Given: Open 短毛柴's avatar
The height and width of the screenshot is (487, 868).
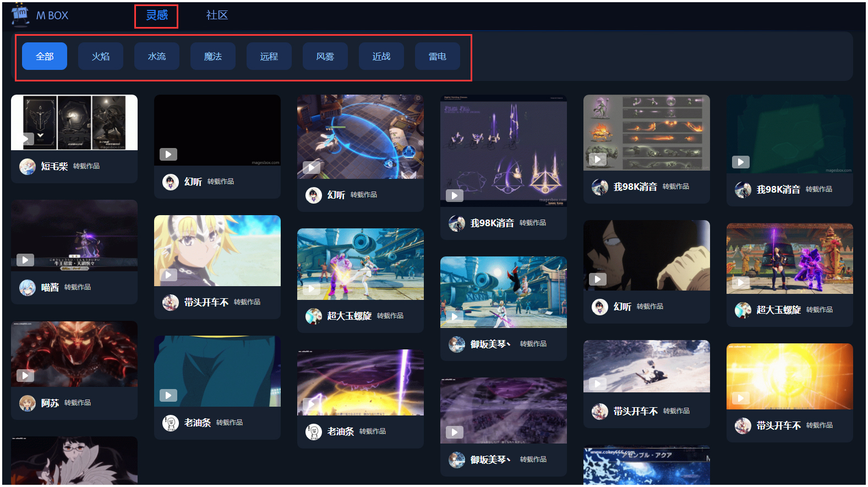Looking at the screenshot, I should pos(28,166).
